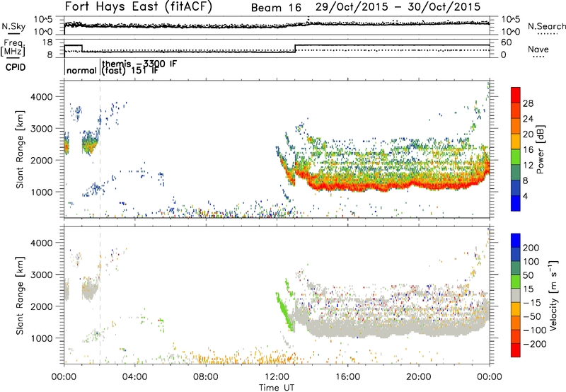Image resolution: width=566 pixels, height=392 pixels.
Task: Click the "CPID" row label
Action: tap(16, 67)
